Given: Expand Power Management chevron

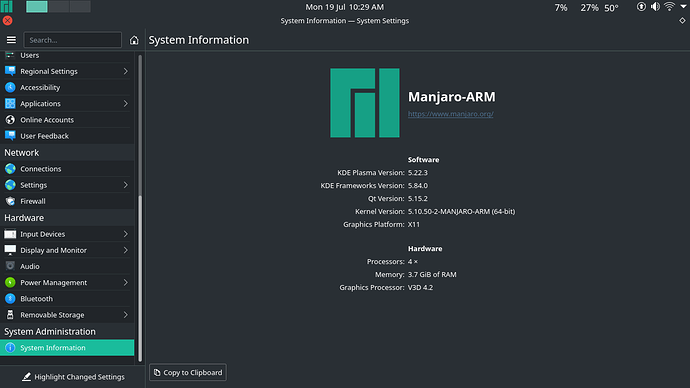Looking at the screenshot, I should point(125,282).
